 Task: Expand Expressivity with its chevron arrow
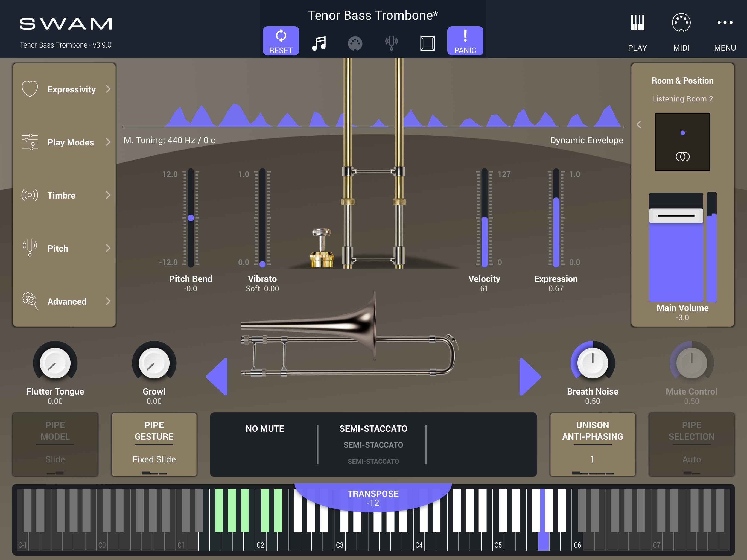point(108,89)
